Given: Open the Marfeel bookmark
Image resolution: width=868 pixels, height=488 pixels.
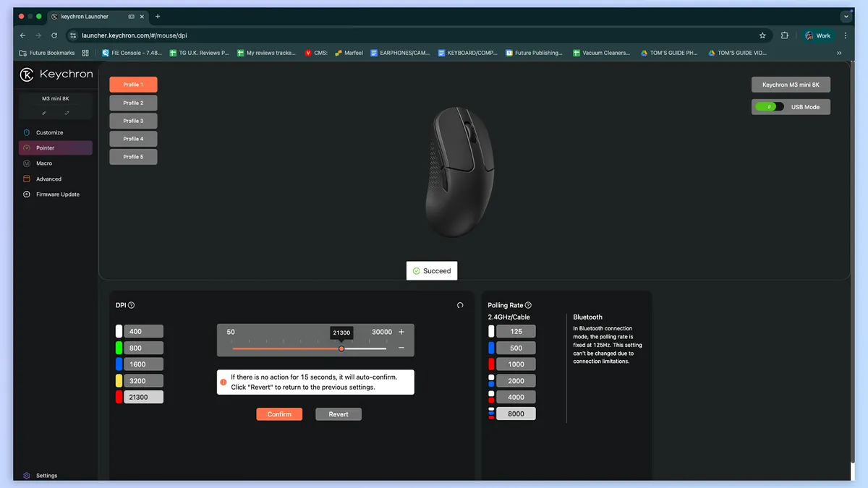Looking at the screenshot, I should click(349, 53).
